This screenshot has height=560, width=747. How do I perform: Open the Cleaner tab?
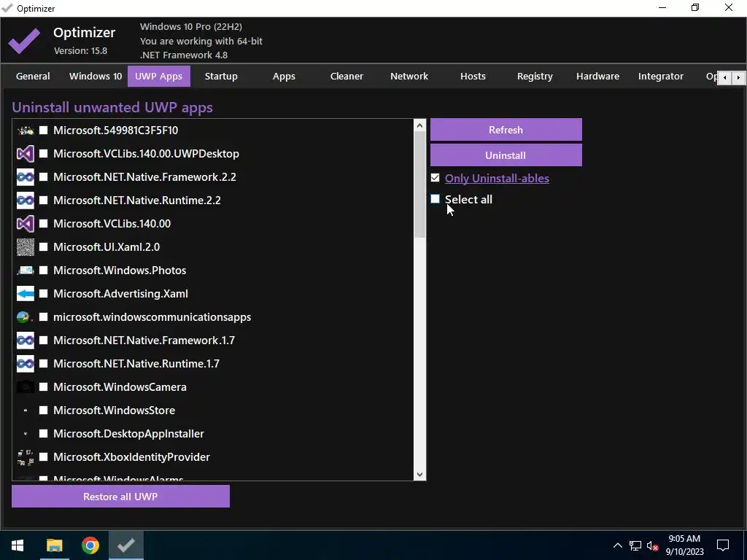(x=347, y=76)
